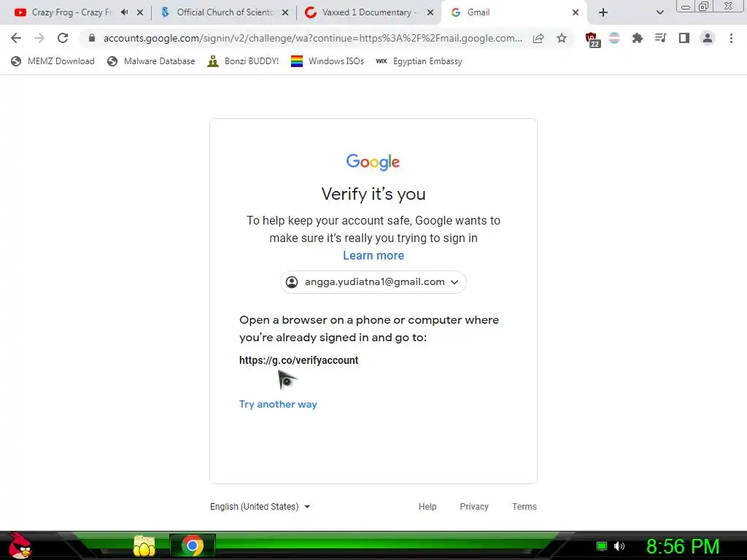The width and height of the screenshot is (747, 560).
Task: Close the Crazy Frog tab
Action: point(140,12)
